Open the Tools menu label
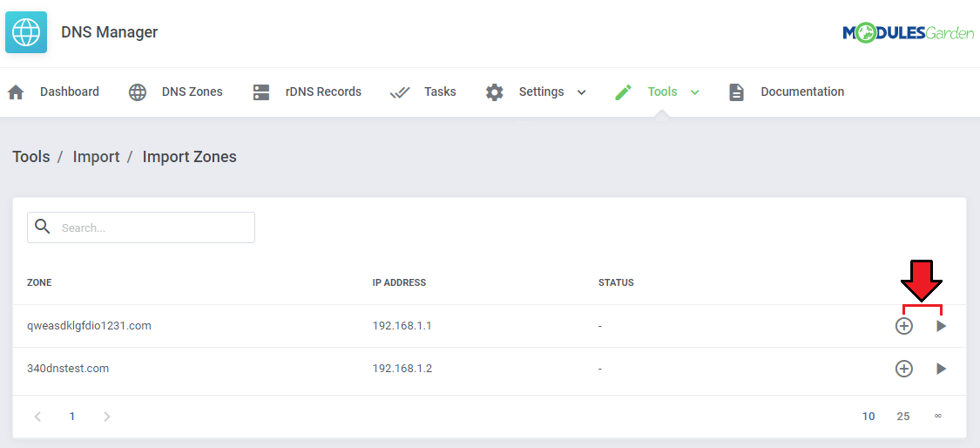980x448 pixels. pyautogui.click(x=663, y=92)
